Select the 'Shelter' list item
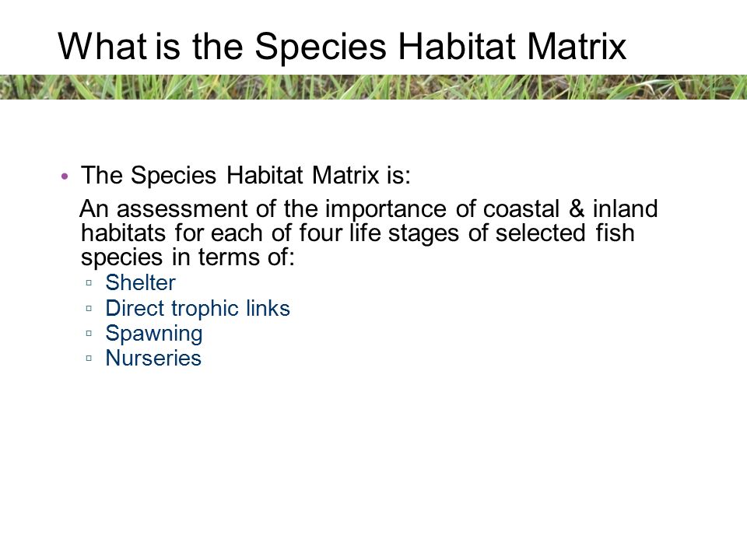 141,282
